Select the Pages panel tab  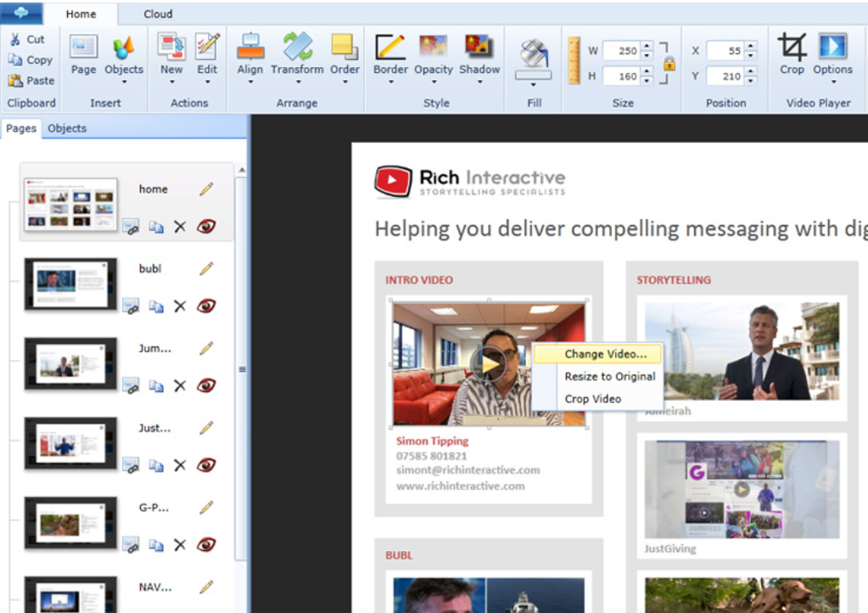click(x=21, y=128)
